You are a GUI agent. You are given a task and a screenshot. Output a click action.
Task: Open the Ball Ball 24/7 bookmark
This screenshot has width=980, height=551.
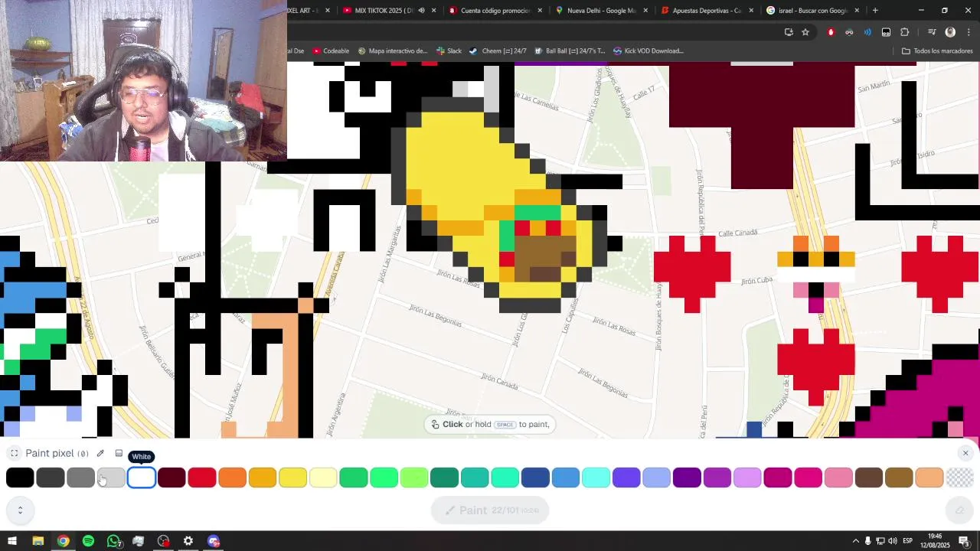[570, 51]
